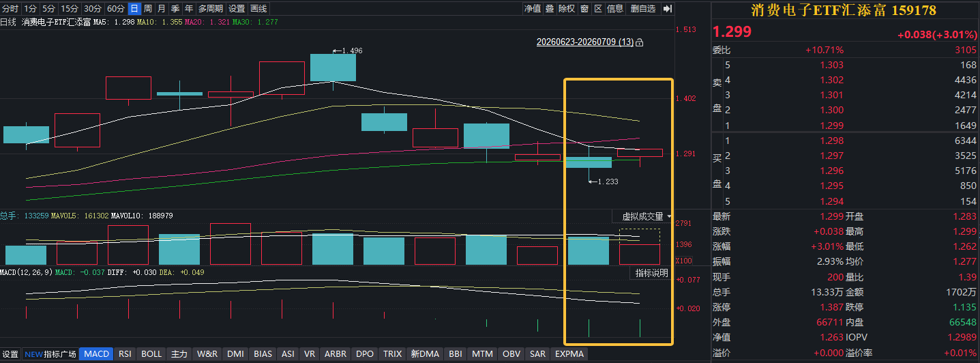Click the 指标说明 button
Image resolution: width=980 pixels, height=363 pixels.
(651, 273)
